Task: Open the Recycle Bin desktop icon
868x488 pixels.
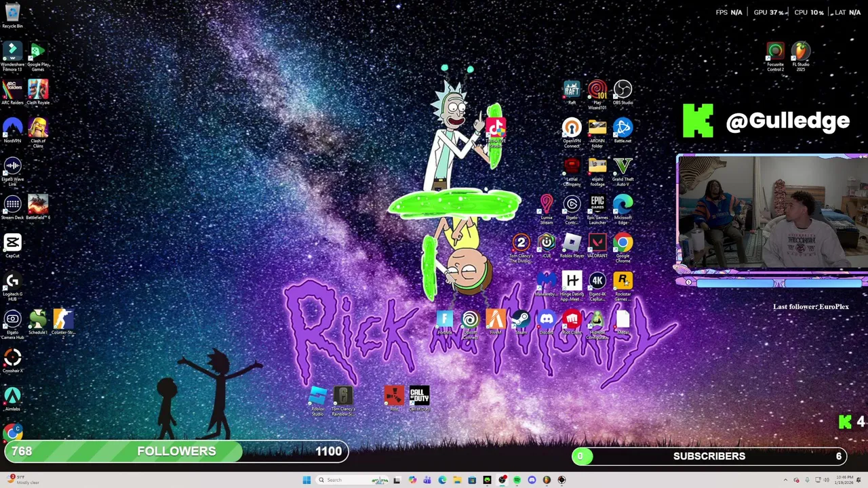Action: pos(12,15)
